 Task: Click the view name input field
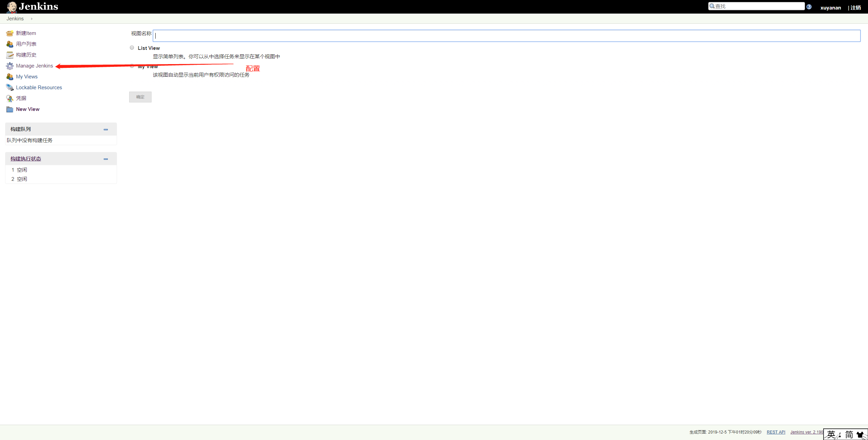tap(507, 36)
